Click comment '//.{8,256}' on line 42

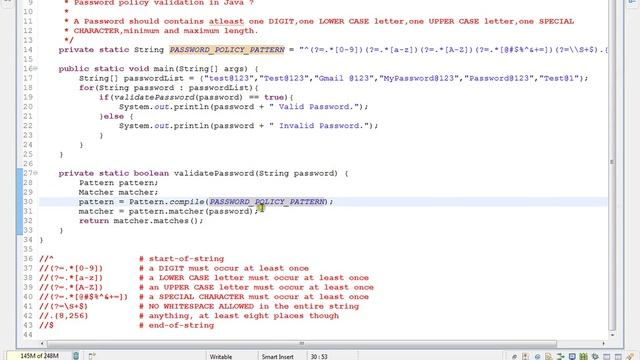64,316
